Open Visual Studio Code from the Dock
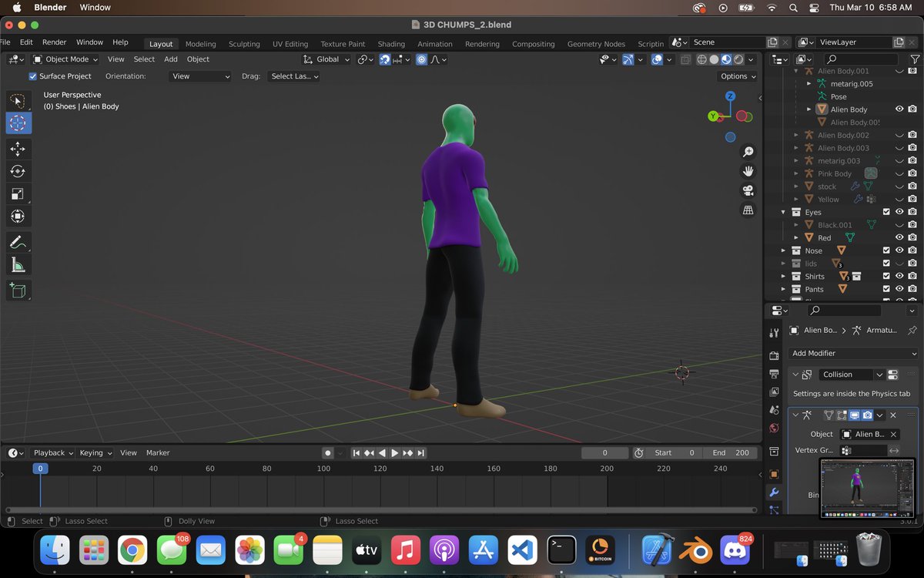The height and width of the screenshot is (578, 924). 522,550
